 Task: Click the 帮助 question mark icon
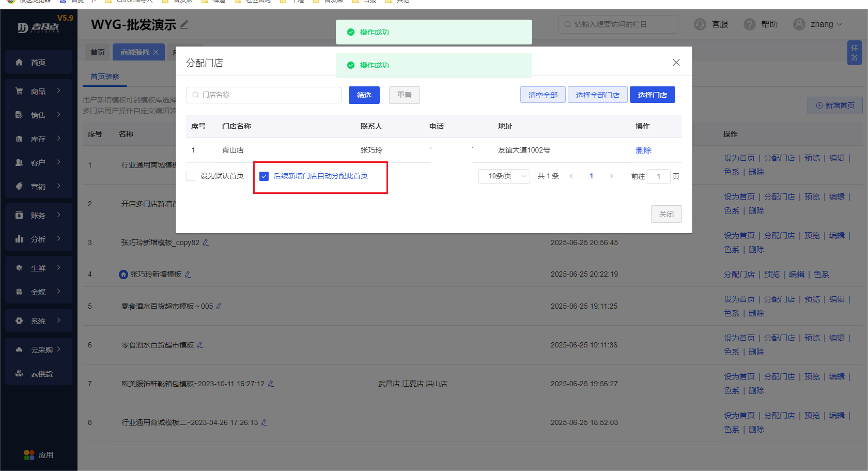749,24
